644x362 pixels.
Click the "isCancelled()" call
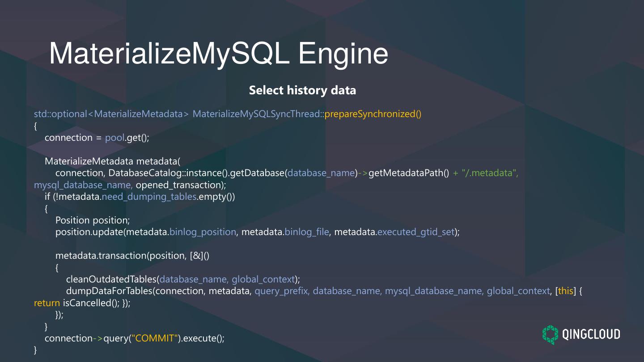tap(89, 303)
